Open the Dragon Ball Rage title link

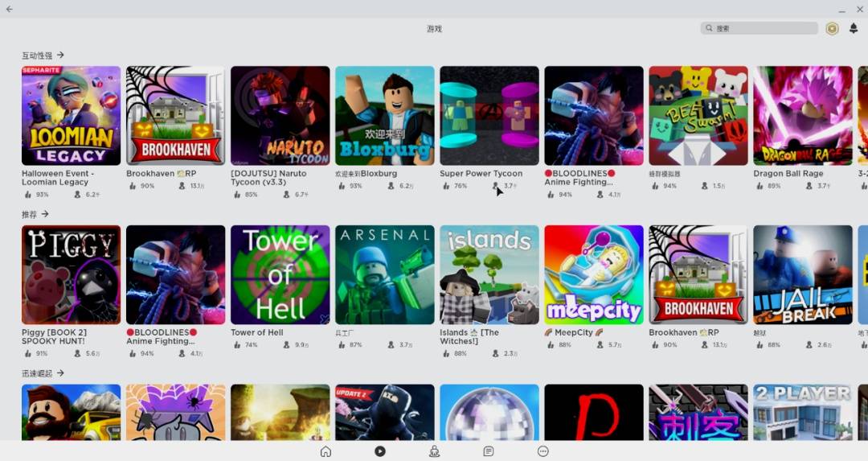(x=788, y=174)
